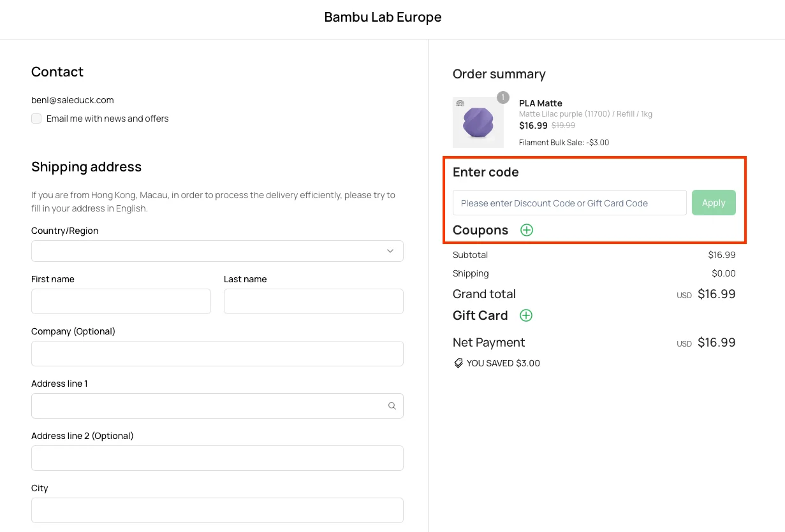Click the First name field
785x532 pixels.
tap(121, 301)
